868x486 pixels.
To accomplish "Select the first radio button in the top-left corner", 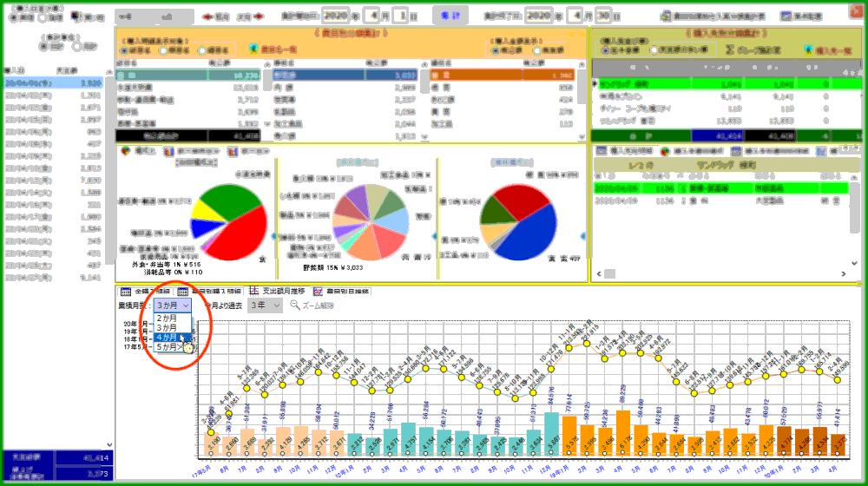I will click(14, 17).
